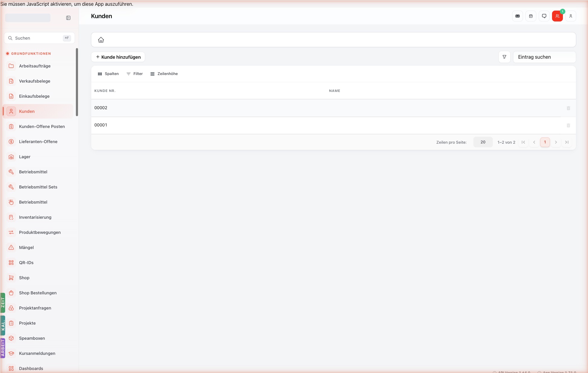This screenshot has width=588, height=373.
Task: Click the Eintrag suchen search field
Action: 544,57
